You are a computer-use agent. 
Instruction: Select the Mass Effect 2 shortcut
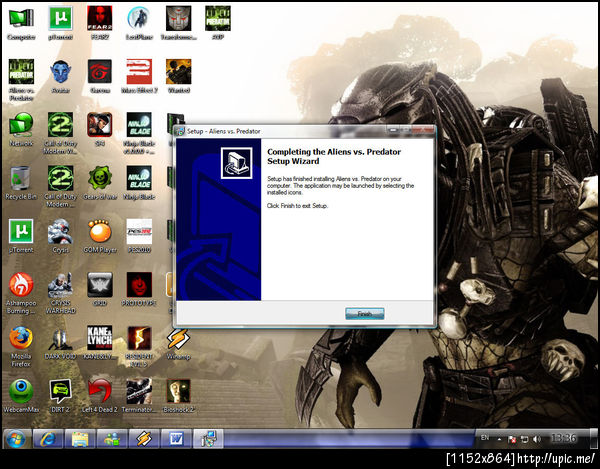coord(139,76)
